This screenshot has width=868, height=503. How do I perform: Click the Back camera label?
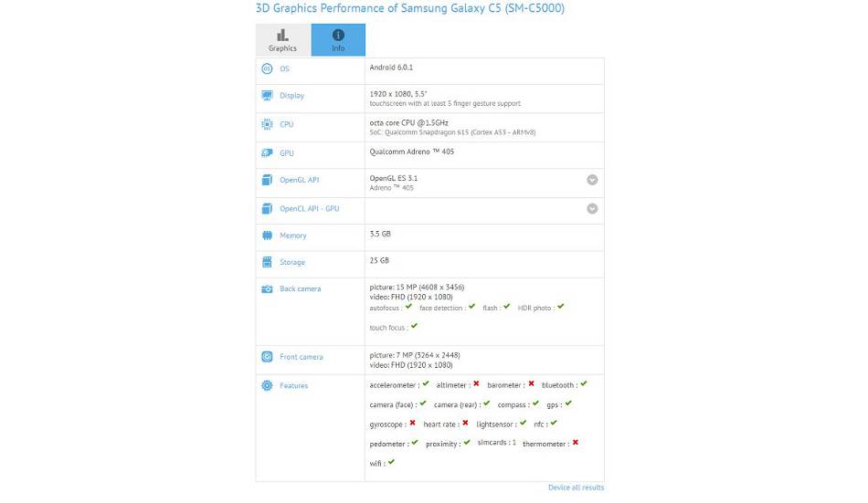300,288
